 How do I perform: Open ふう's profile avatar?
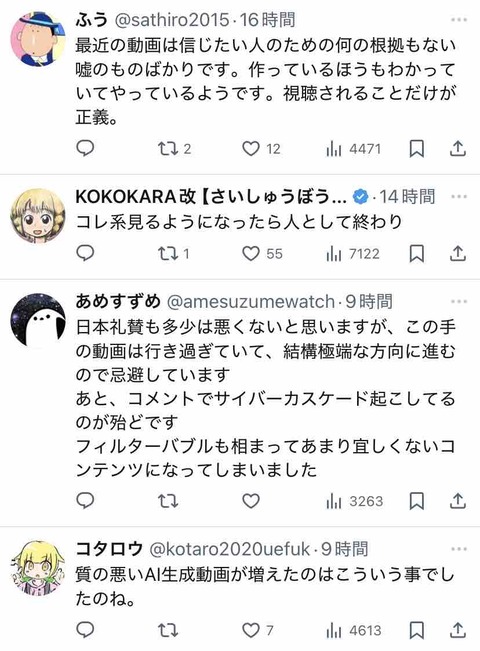(38, 39)
